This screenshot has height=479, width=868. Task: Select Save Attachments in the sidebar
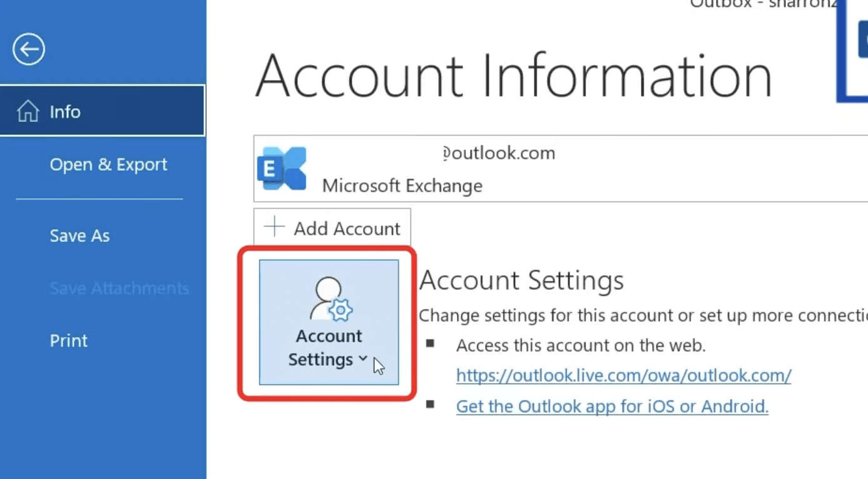point(119,288)
